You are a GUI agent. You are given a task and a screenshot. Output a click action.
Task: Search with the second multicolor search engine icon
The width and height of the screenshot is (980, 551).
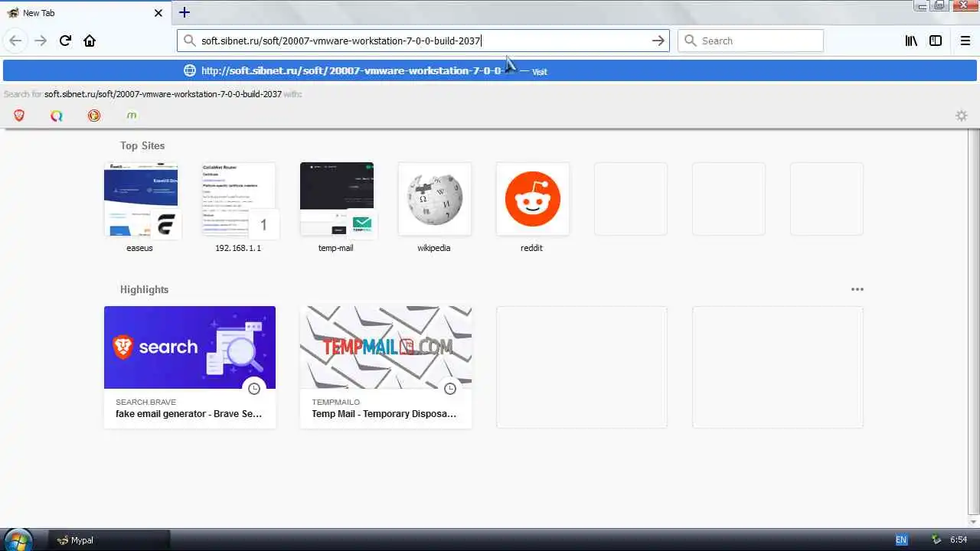coord(57,116)
